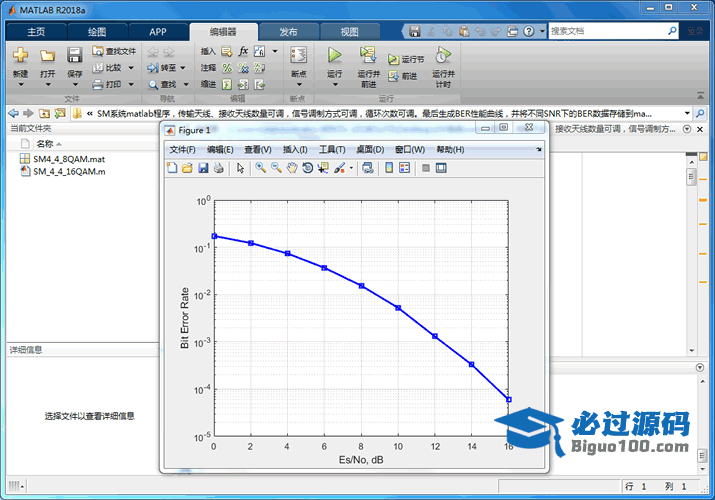This screenshot has height=500, width=715.
Task: Click Find (查找) search button
Action: click(x=163, y=85)
